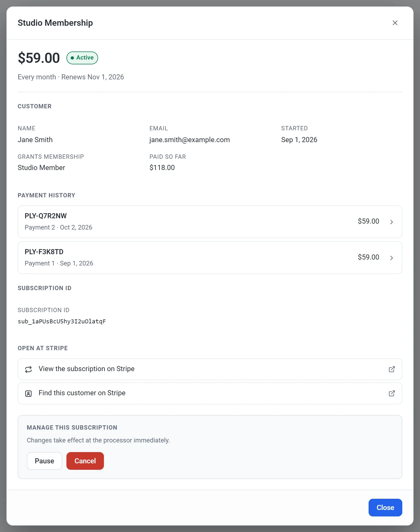Click the Renews Nov 1, 2026 text
The height and width of the screenshot is (532, 420).
click(x=93, y=77)
